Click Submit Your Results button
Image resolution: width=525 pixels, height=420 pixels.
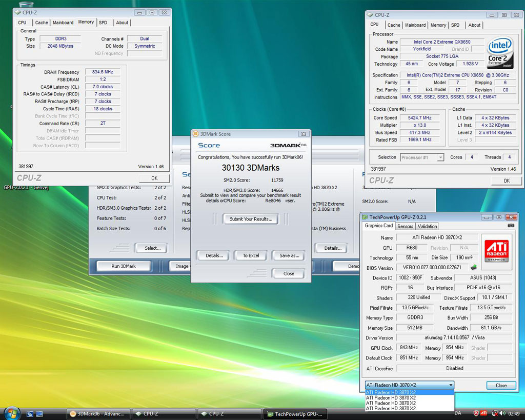tap(251, 218)
